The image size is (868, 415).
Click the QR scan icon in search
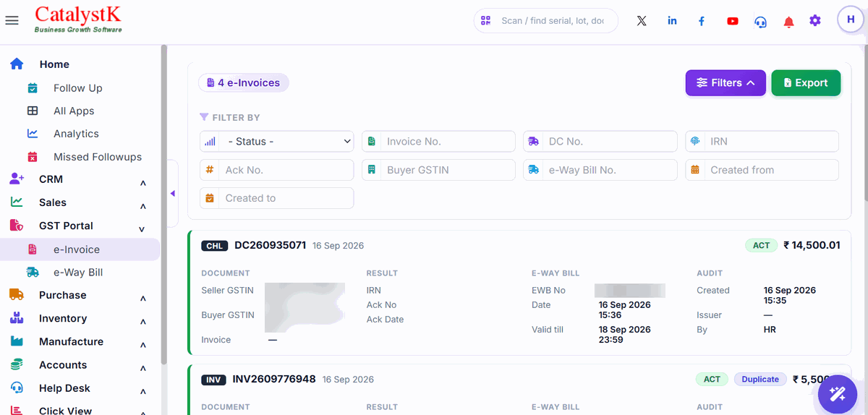tap(485, 21)
